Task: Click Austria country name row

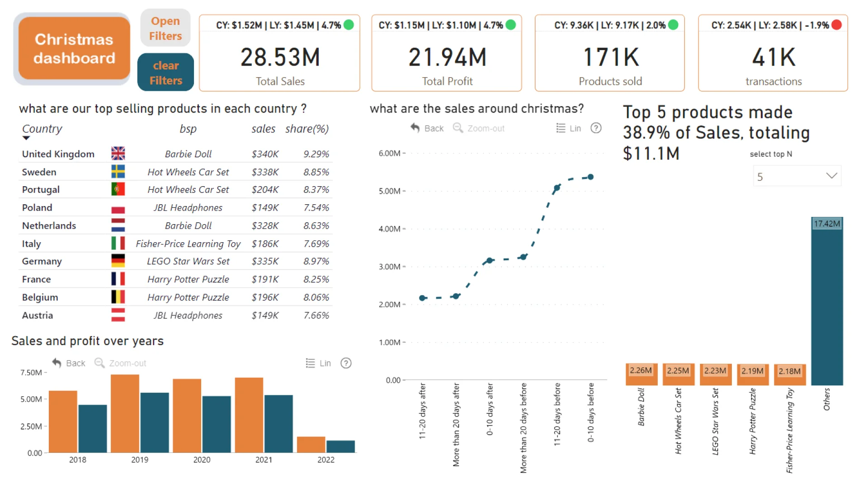Action: click(38, 315)
